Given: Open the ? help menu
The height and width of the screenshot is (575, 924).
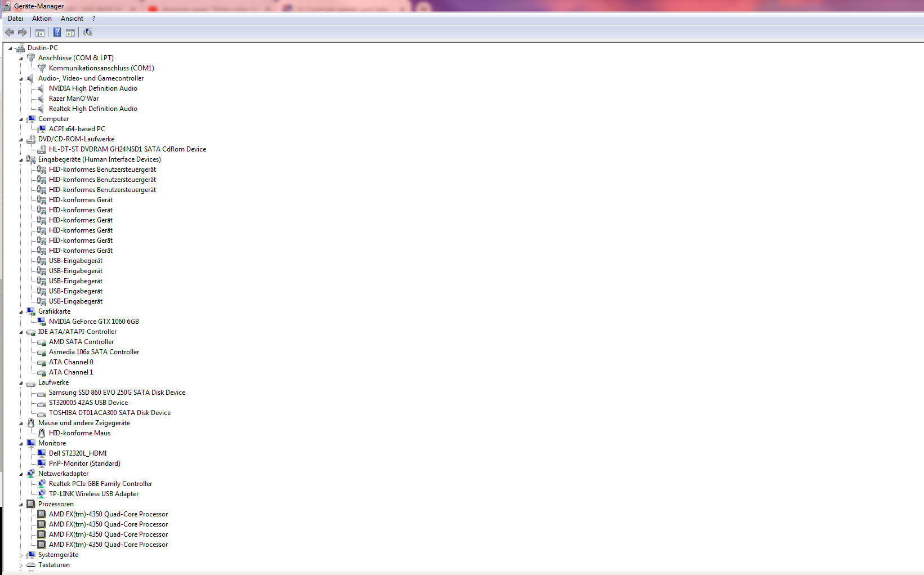Looking at the screenshot, I should coord(94,19).
